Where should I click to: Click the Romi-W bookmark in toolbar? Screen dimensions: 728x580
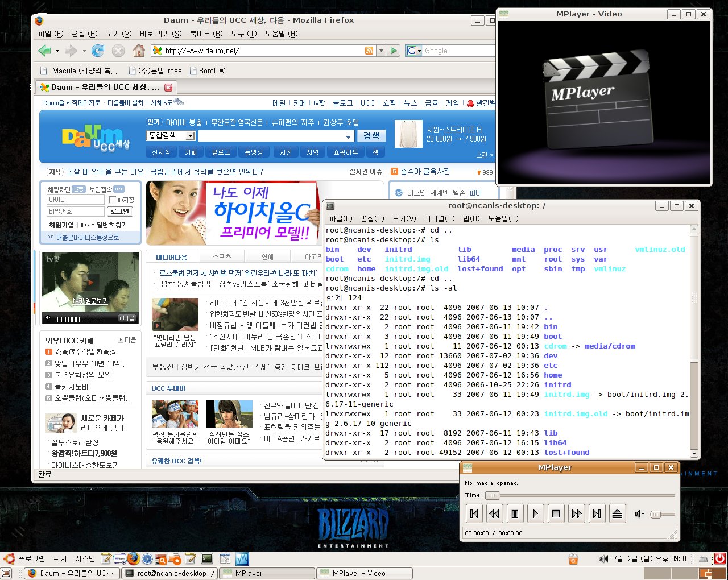tap(206, 71)
